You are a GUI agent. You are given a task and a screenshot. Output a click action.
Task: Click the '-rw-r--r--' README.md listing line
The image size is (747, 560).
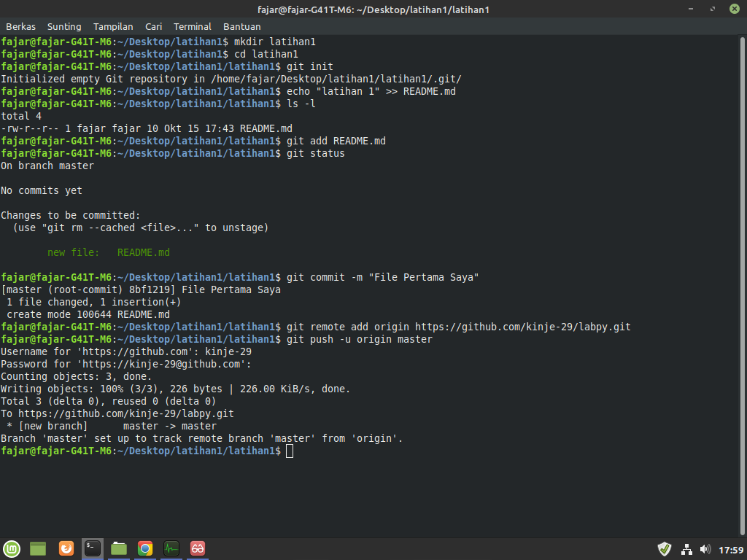click(x=146, y=128)
